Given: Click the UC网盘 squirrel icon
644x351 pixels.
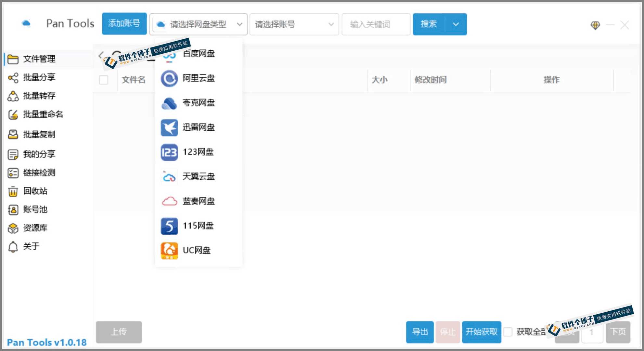Looking at the screenshot, I should [169, 251].
